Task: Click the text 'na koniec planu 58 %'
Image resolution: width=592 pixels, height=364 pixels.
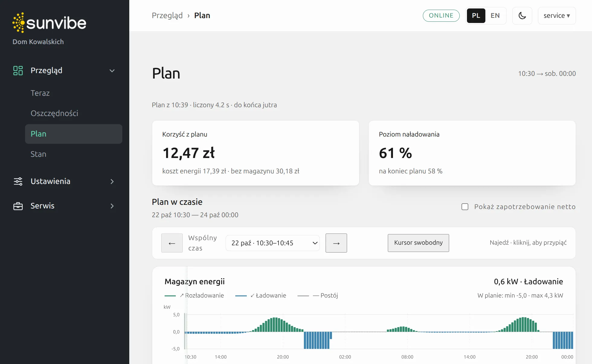Action: pos(410,171)
